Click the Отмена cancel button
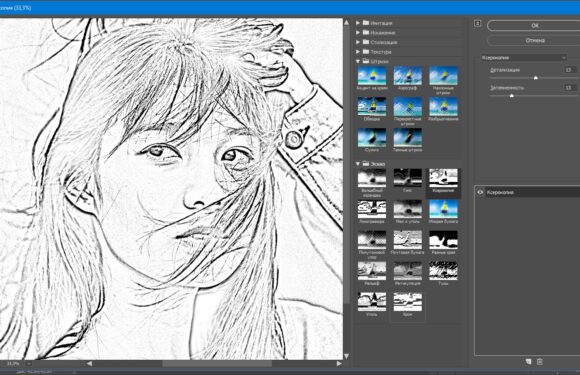The width and height of the screenshot is (580, 375). point(534,40)
